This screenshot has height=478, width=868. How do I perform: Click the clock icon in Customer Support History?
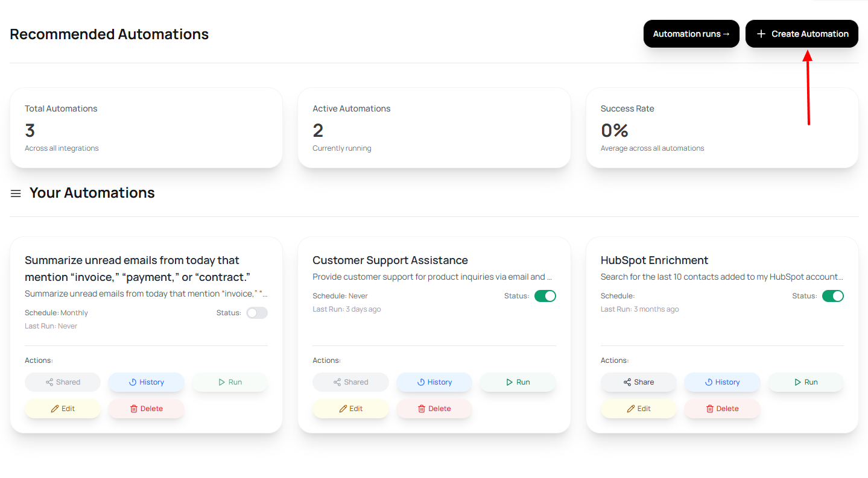point(421,382)
